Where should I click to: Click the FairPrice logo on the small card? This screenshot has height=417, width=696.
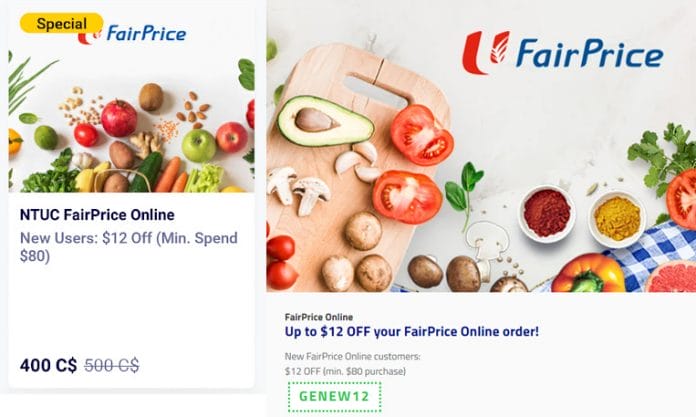coord(132,34)
